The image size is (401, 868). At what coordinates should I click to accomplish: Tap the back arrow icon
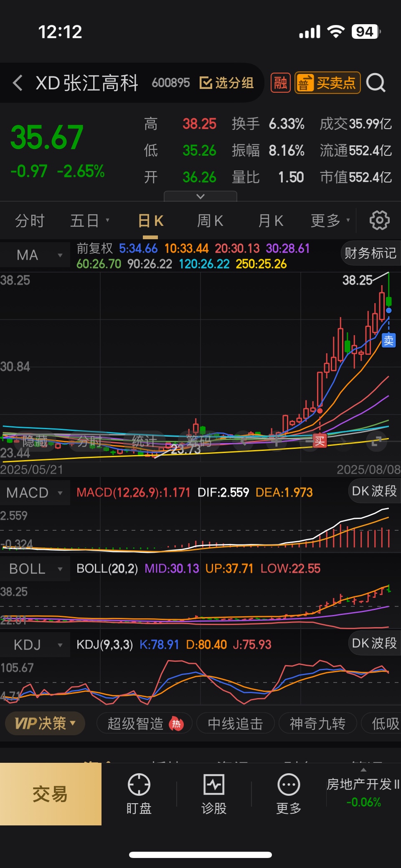tap(18, 83)
